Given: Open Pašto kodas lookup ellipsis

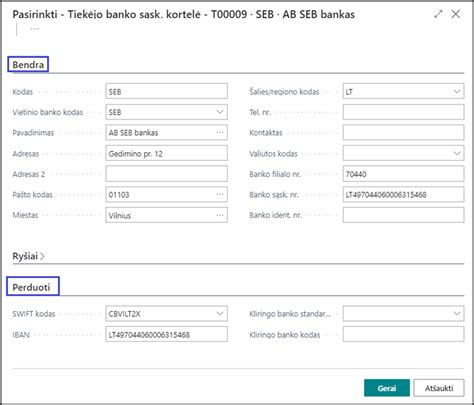Looking at the screenshot, I should (220, 194).
